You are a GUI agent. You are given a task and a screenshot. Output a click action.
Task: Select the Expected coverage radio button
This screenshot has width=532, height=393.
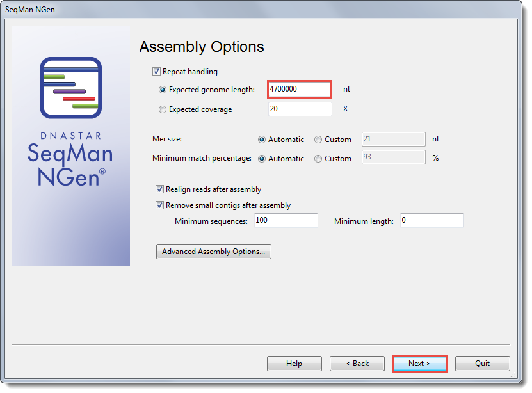point(163,109)
